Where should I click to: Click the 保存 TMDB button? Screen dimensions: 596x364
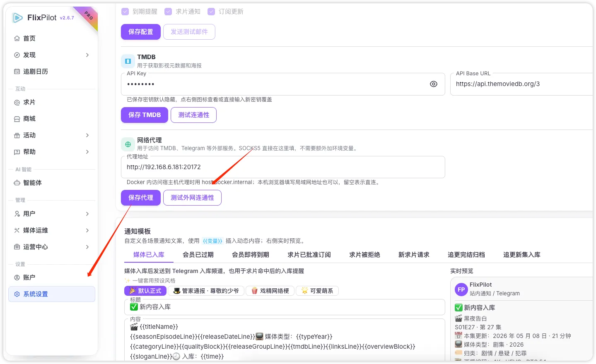[145, 115]
